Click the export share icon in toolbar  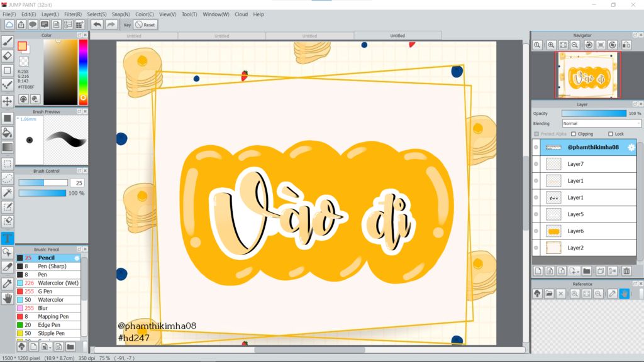point(21,25)
